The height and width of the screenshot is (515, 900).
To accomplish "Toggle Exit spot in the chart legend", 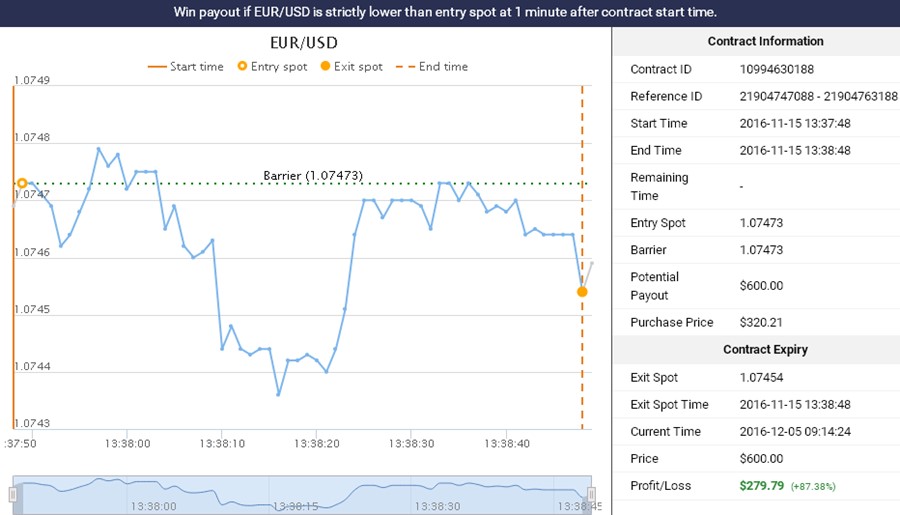I will click(351, 67).
